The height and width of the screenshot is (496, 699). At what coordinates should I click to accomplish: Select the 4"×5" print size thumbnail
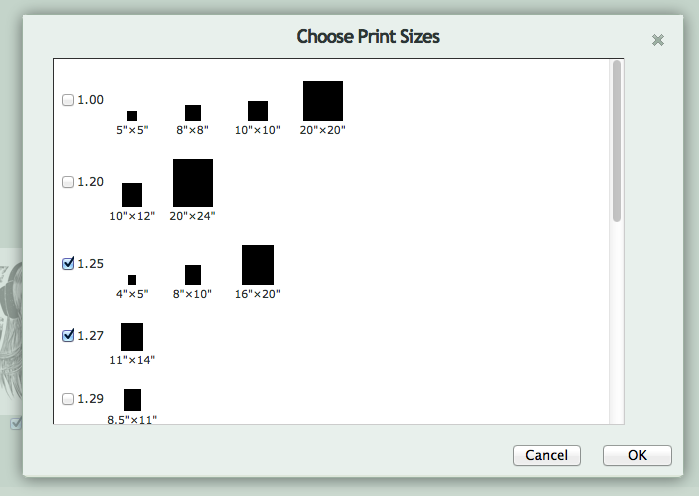click(132, 280)
